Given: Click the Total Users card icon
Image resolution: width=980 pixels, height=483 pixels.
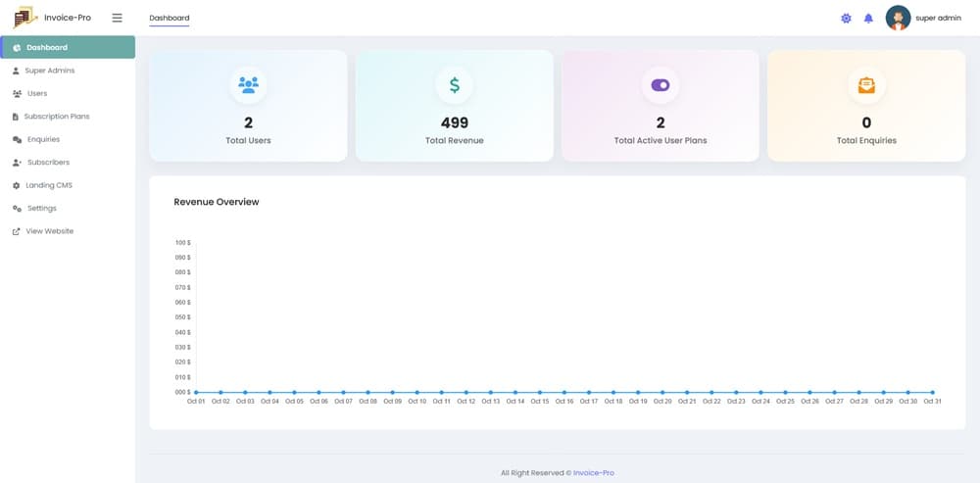Looking at the screenshot, I should click(x=248, y=85).
